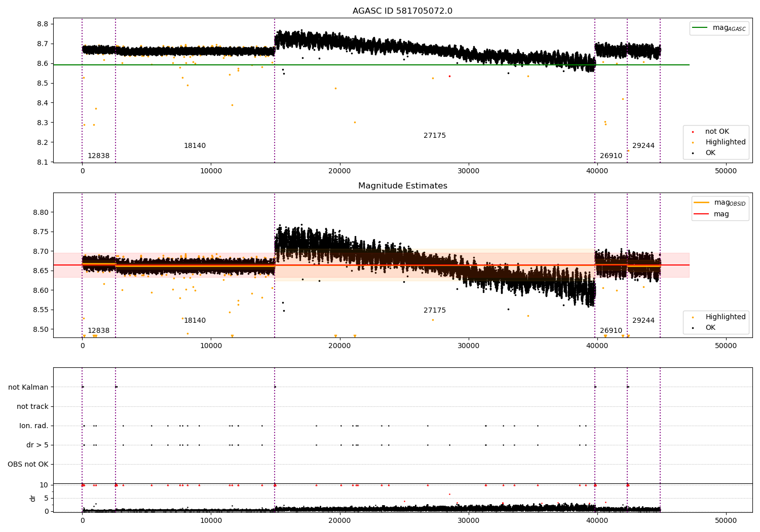Screen dimensions: 760x532
Task: Click the 8.75 y-axis tick label
Action: tap(41, 232)
